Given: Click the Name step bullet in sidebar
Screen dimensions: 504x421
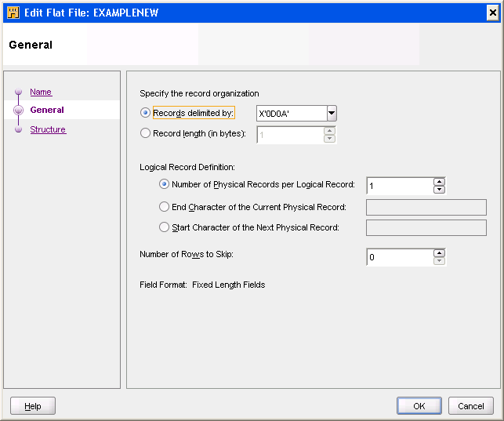Looking at the screenshot, I should pyautogui.click(x=18, y=93).
